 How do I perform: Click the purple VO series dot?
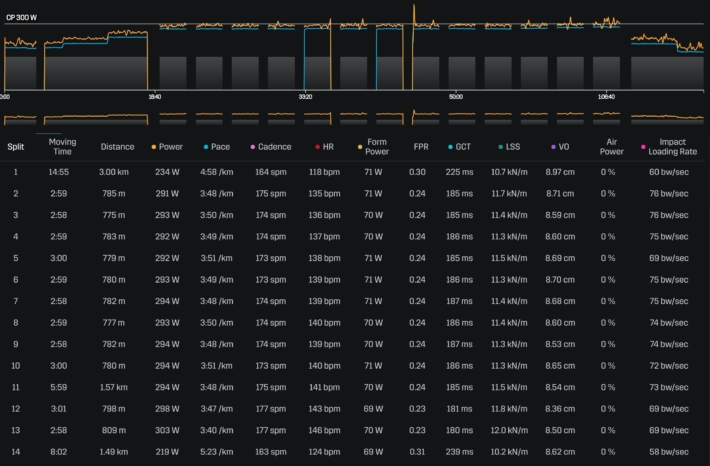click(552, 147)
